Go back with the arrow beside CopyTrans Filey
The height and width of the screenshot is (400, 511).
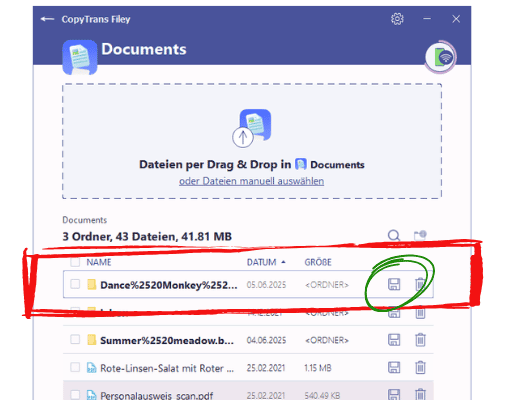click(x=47, y=19)
